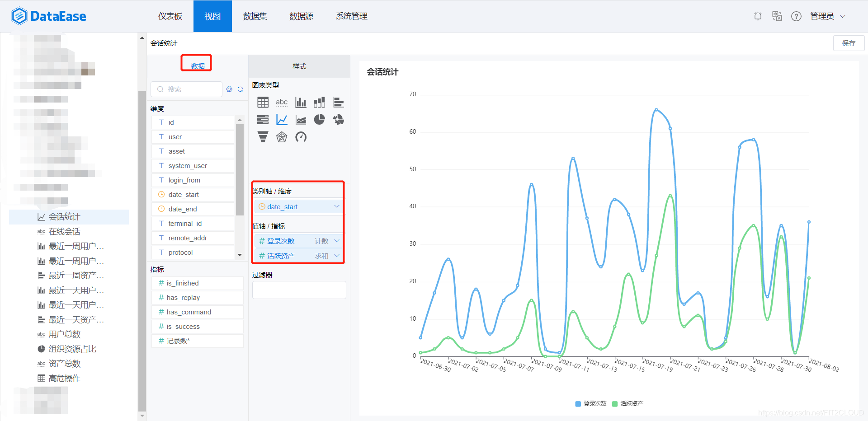Open the 数据源 menu

pyautogui.click(x=301, y=16)
